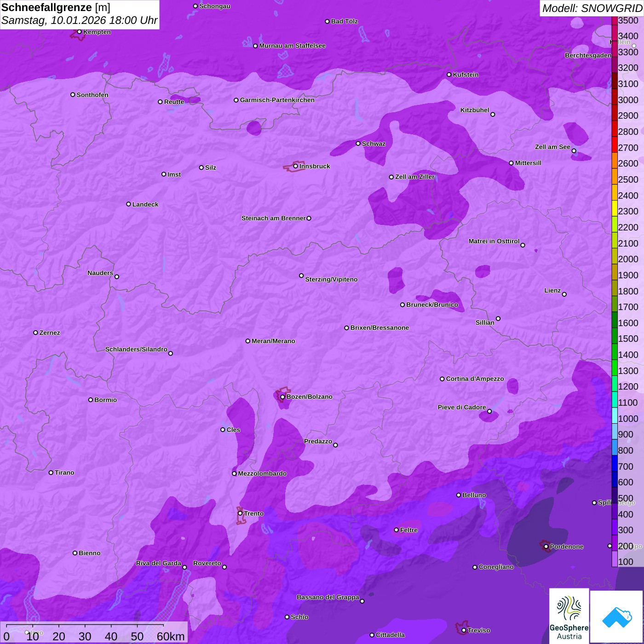Click the 'Reutte' label
This screenshot has width=644, height=644.
pyautogui.click(x=174, y=102)
